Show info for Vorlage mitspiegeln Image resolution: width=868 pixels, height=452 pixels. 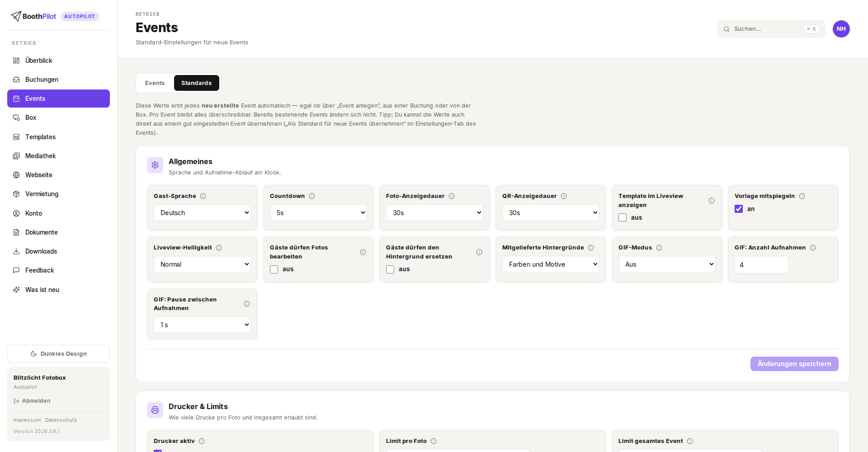click(802, 196)
